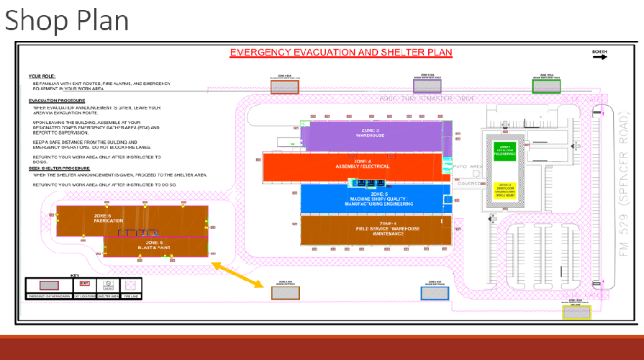
Task: Click the yellow-bordered gathering area box at bottom right
Action: tap(576, 312)
